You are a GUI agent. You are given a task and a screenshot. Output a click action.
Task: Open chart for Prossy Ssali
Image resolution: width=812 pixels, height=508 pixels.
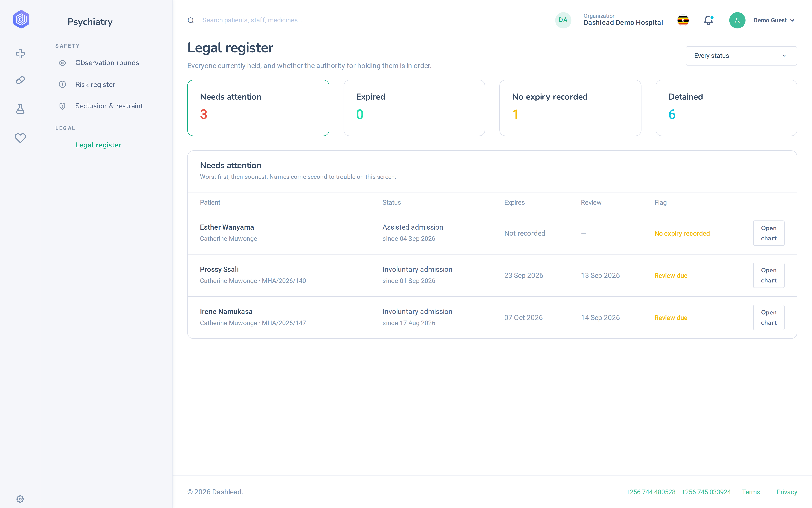[x=768, y=275]
